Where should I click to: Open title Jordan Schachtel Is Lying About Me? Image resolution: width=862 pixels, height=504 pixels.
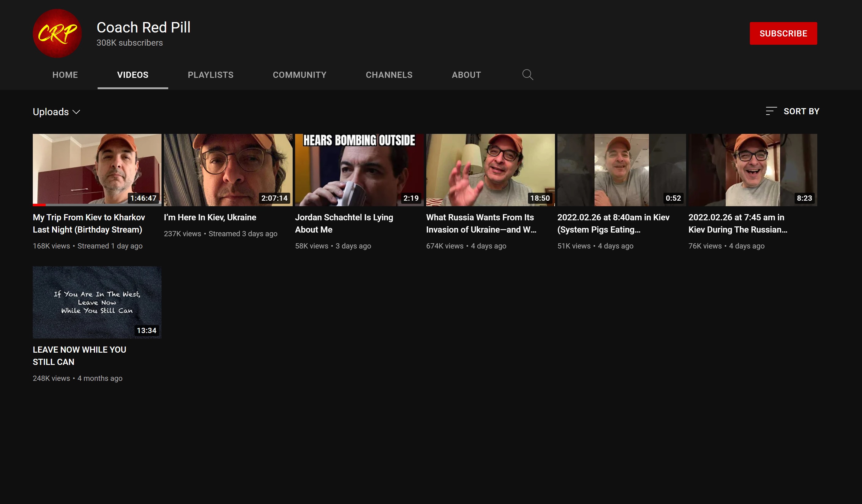tap(344, 223)
